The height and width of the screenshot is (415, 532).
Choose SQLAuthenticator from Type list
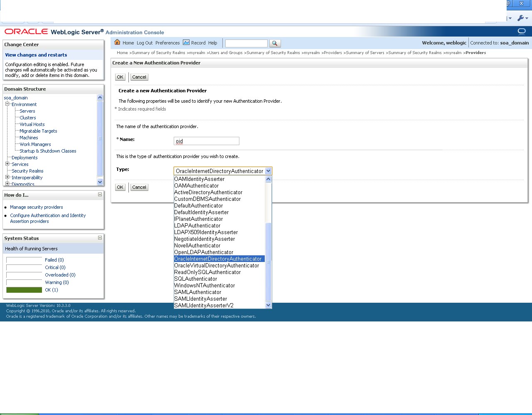[x=219, y=279]
